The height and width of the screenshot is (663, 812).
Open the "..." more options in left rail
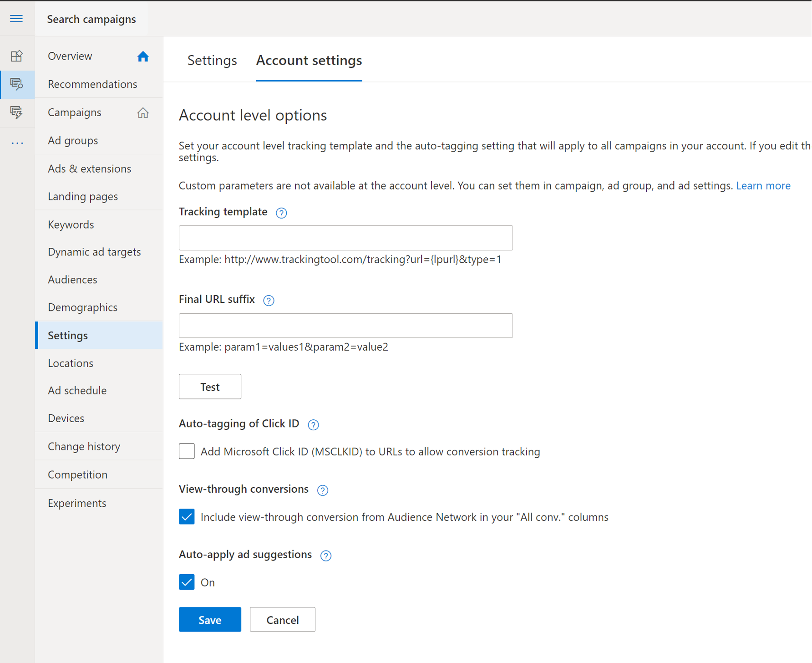(x=17, y=142)
